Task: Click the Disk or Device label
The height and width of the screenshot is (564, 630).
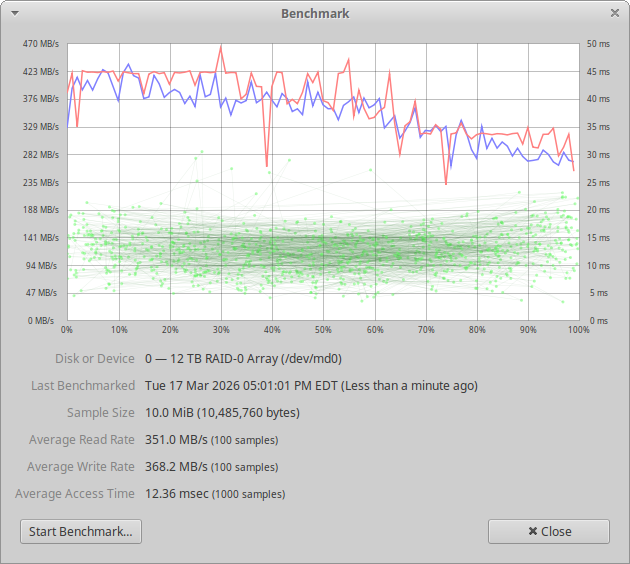Action: pyautogui.click(x=95, y=358)
